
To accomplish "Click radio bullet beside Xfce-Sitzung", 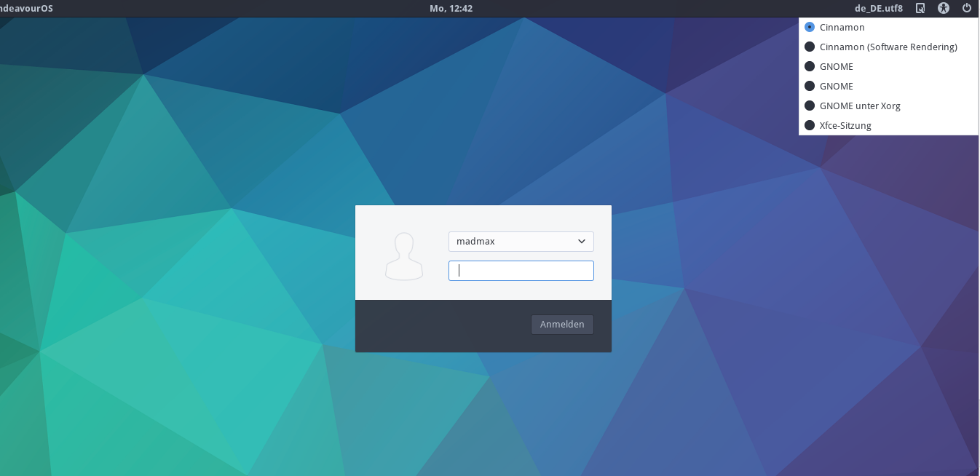I will click(809, 125).
